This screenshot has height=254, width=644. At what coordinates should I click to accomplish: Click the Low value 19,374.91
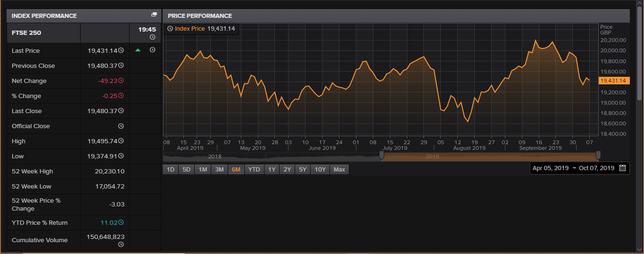102,156
